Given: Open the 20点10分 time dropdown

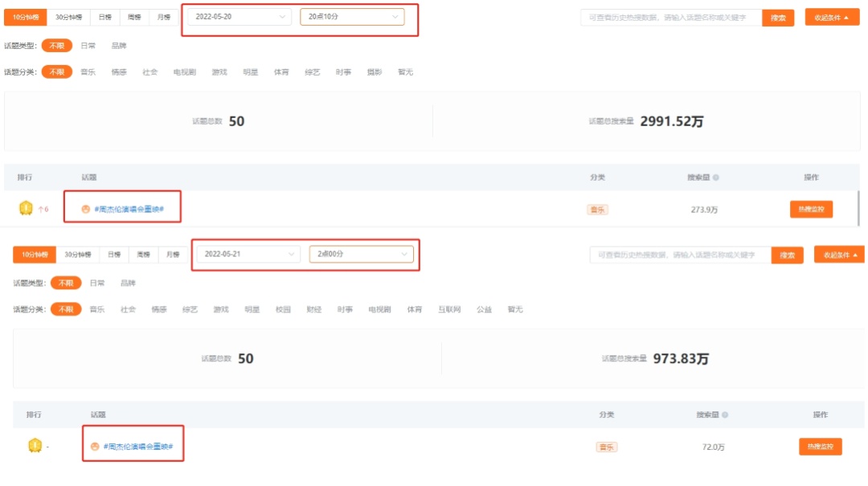Looking at the screenshot, I should click(352, 17).
